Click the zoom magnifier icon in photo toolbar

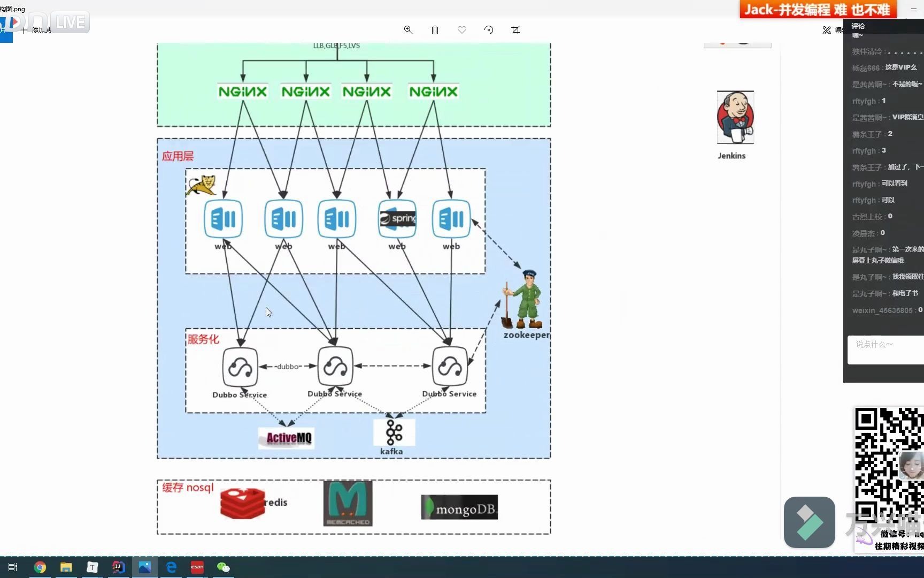click(x=408, y=30)
